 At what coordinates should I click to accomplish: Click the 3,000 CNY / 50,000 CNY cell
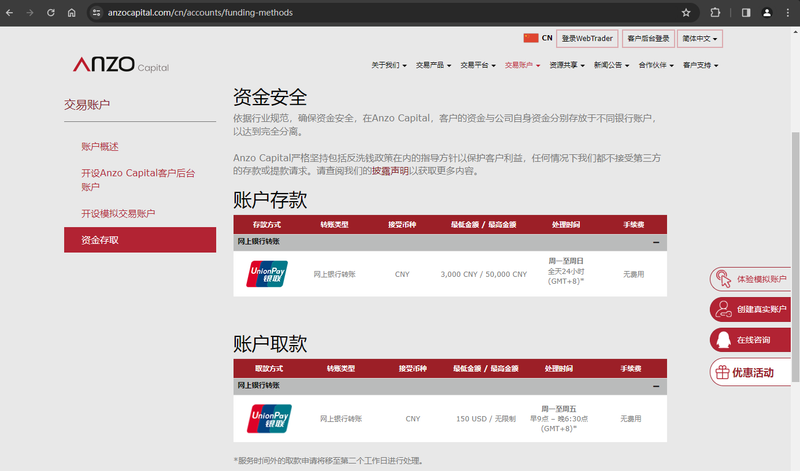pos(484,275)
